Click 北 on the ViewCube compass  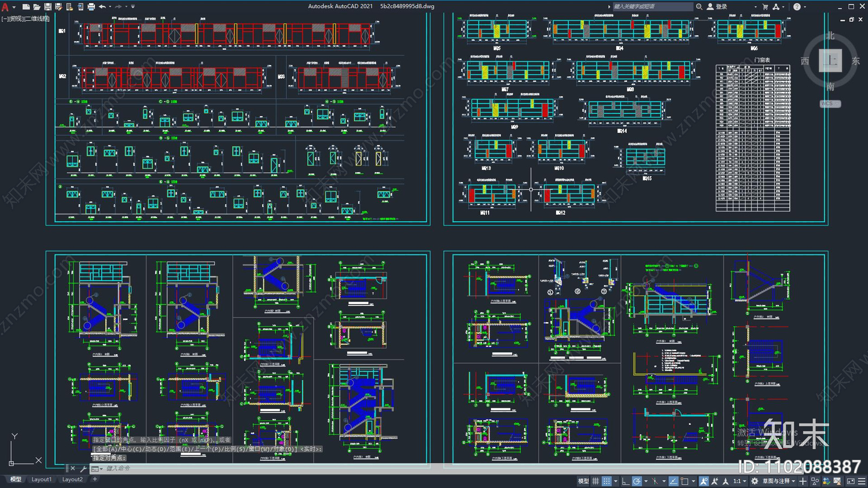[830, 36]
